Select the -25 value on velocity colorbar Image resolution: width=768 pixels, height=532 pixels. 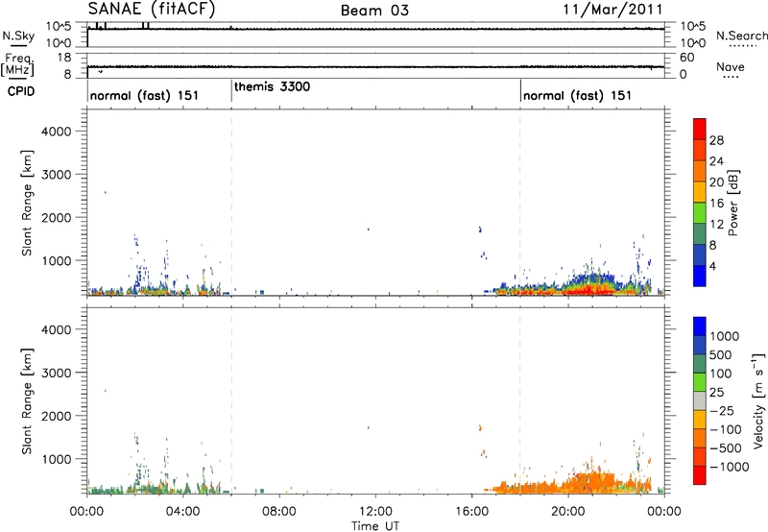tap(722, 410)
